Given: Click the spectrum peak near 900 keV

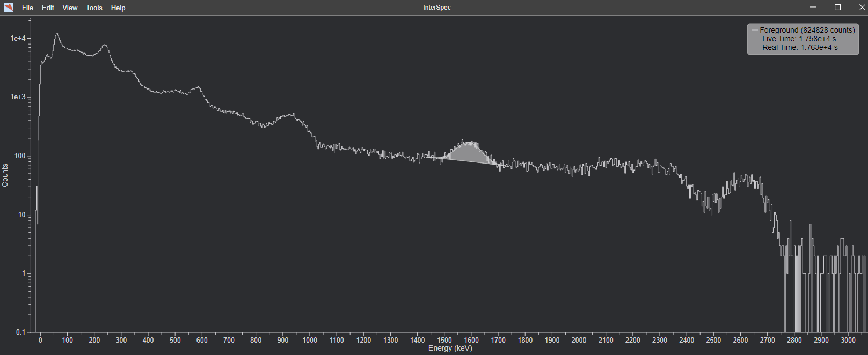Looking at the screenshot, I should [290, 115].
